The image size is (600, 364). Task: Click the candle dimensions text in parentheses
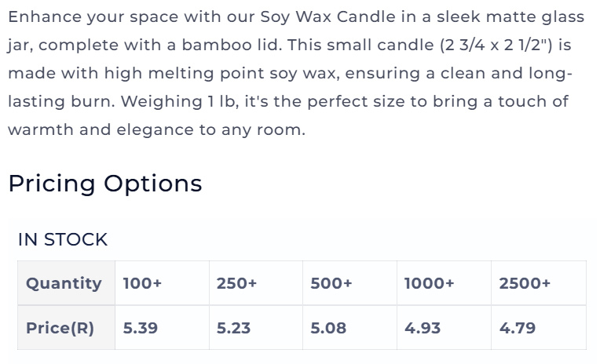[x=496, y=45]
